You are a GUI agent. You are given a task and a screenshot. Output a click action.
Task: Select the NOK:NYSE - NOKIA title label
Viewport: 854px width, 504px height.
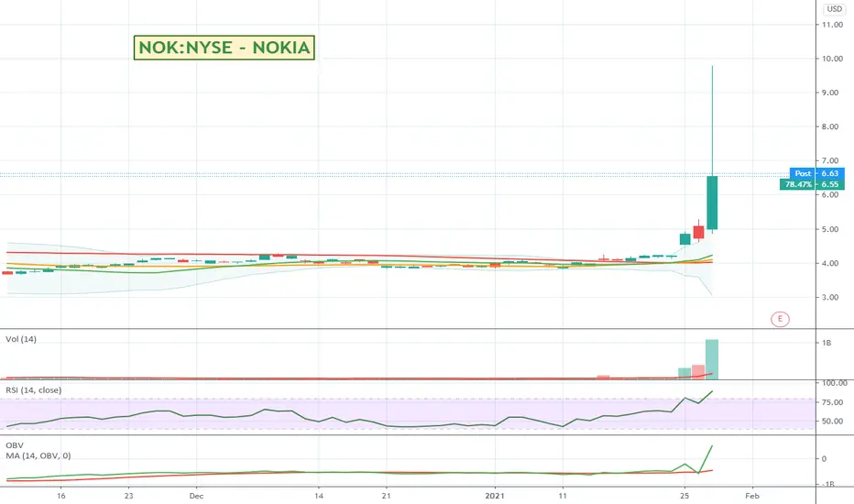pos(224,48)
